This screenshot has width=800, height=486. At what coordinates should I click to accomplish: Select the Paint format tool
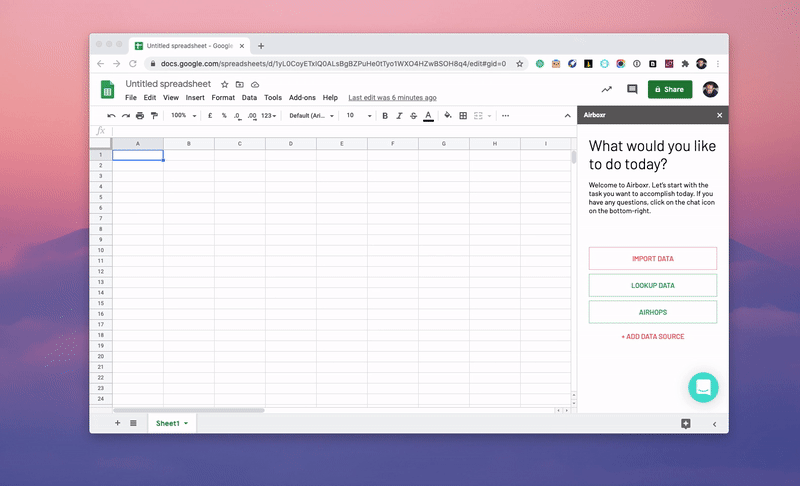154,116
